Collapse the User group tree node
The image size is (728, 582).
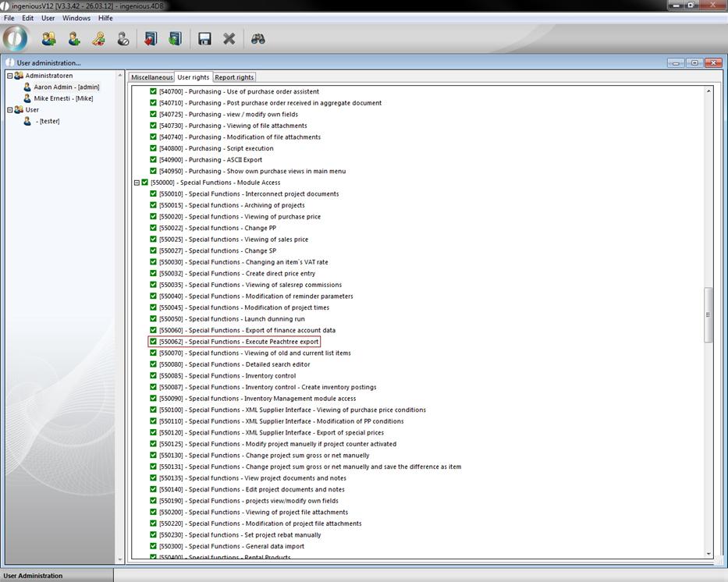10,110
